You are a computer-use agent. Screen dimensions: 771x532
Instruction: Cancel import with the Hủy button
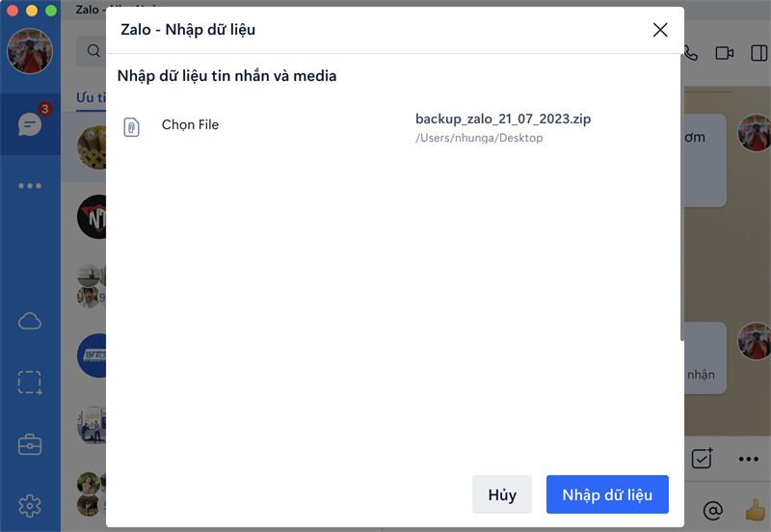(502, 494)
